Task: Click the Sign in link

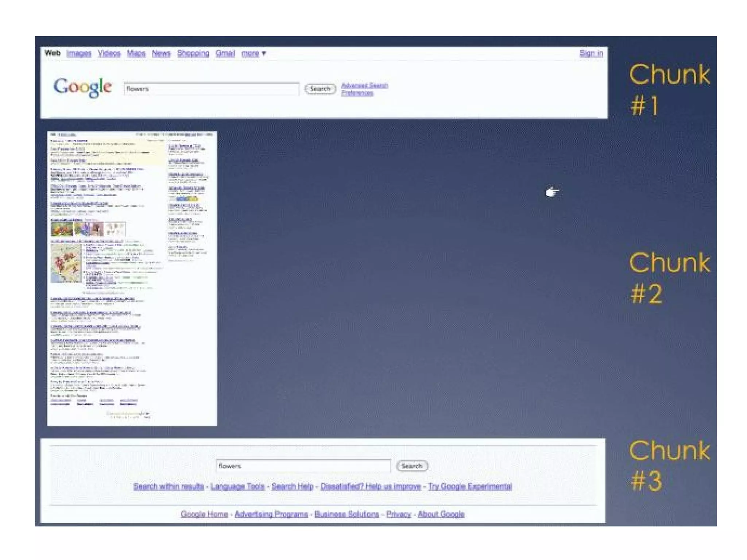Action: tap(591, 53)
